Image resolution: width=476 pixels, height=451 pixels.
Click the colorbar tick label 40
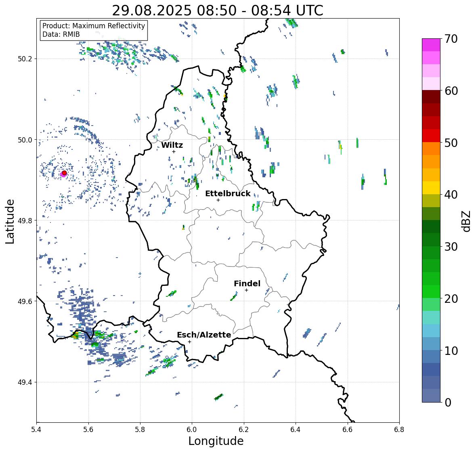(x=451, y=195)
